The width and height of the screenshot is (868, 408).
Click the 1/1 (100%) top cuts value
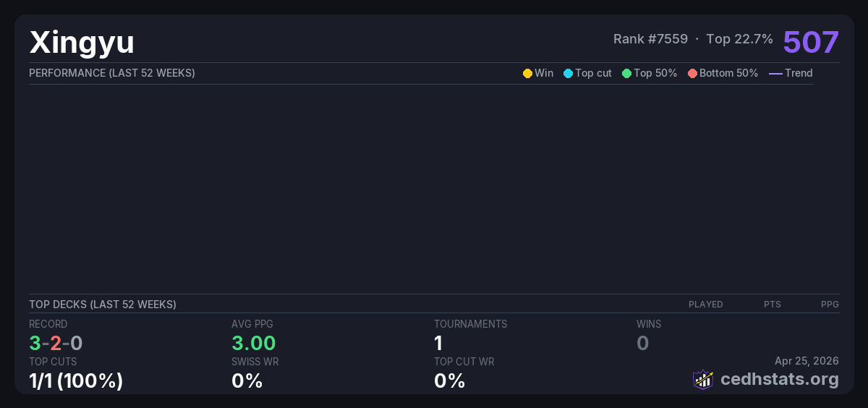[76, 381]
